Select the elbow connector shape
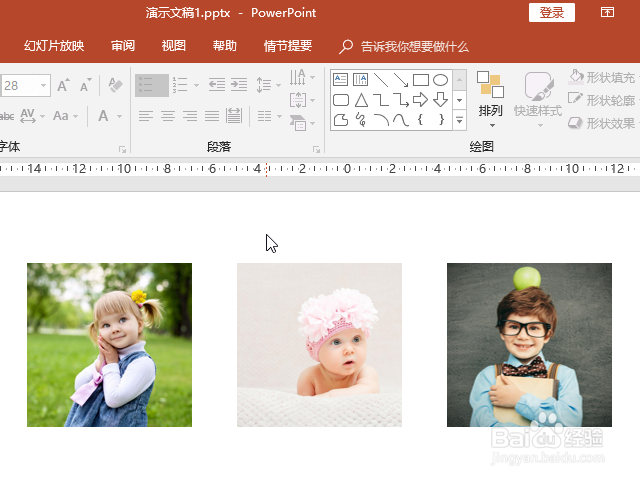Image resolution: width=640 pixels, height=480 pixels. click(x=380, y=100)
